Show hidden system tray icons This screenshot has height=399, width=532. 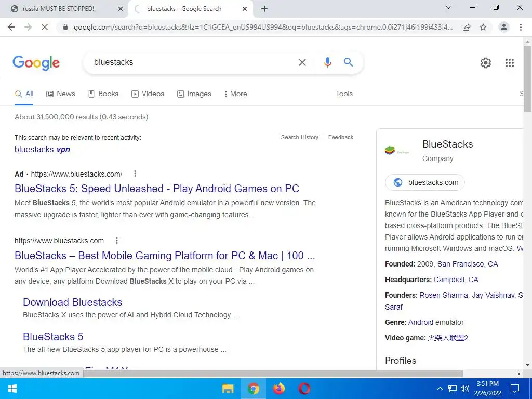pos(440,389)
